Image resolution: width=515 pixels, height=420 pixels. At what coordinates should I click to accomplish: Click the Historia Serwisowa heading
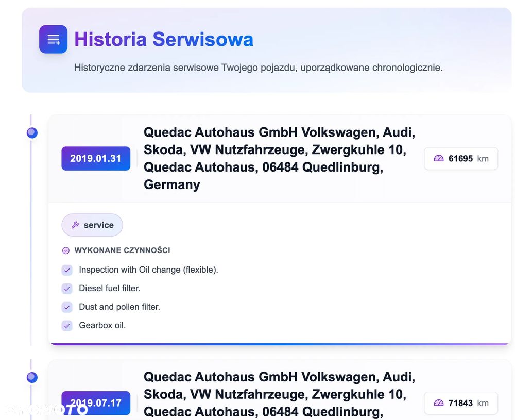click(x=164, y=39)
